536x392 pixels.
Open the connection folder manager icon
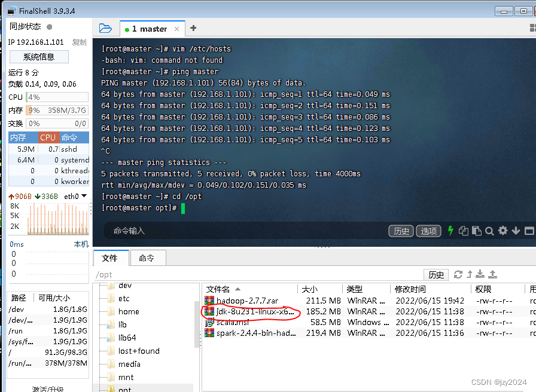tap(105, 28)
